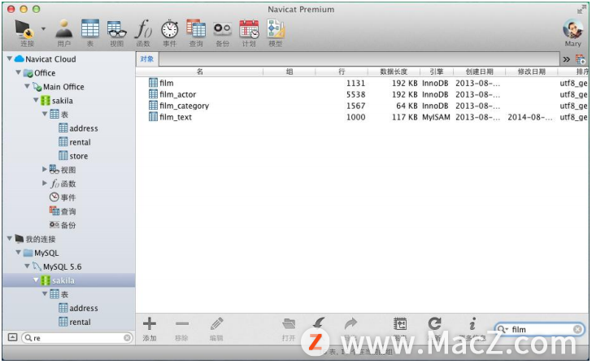Select the highlighted sakila database under MySQL 5.6
Viewport: 592px width, 364px height.
click(68, 280)
